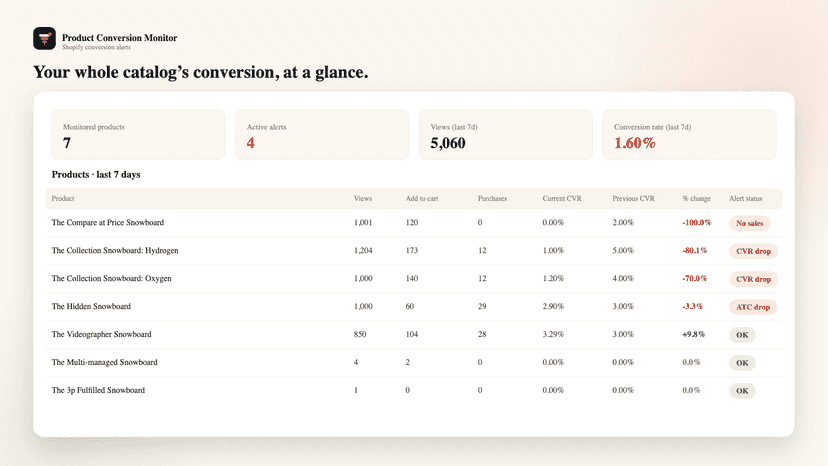Select The Videographer Snowboard product name
The height and width of the screenshot is (466, 828).
101,334
